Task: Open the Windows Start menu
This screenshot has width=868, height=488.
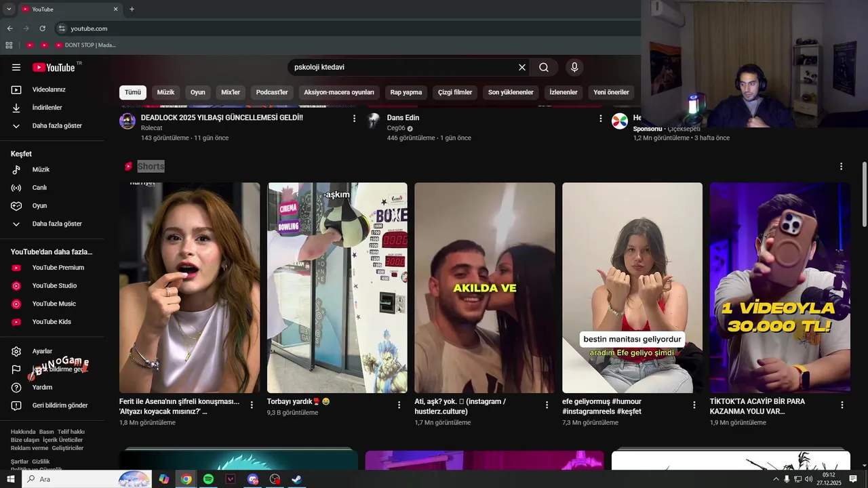Action: (x=10, y=479)
